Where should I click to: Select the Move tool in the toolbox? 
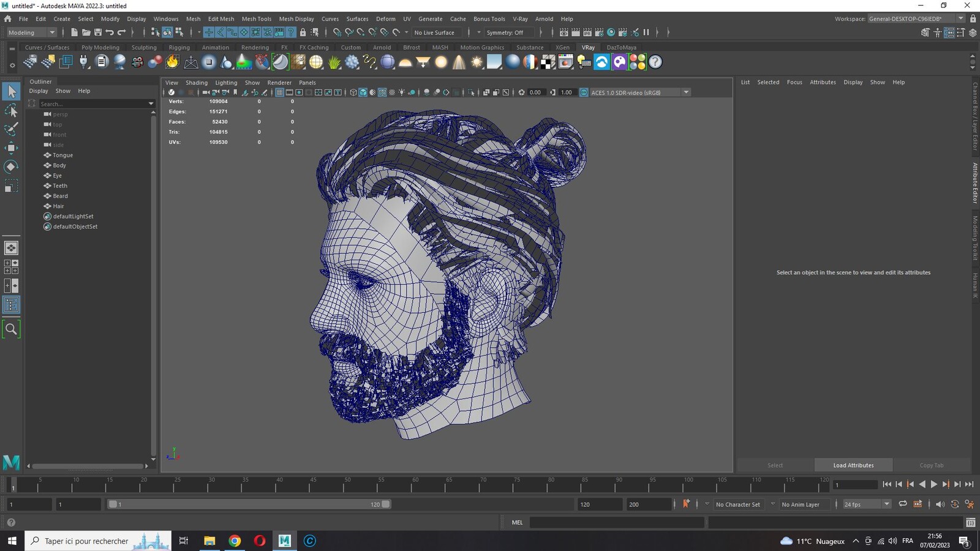pos(11,148)
